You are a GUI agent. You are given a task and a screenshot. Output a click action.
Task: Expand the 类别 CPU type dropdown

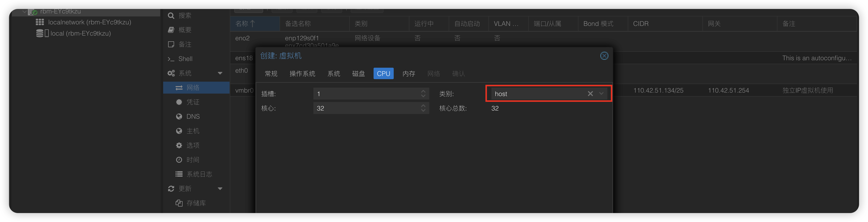pyautogui.click(x=601, y=94)
